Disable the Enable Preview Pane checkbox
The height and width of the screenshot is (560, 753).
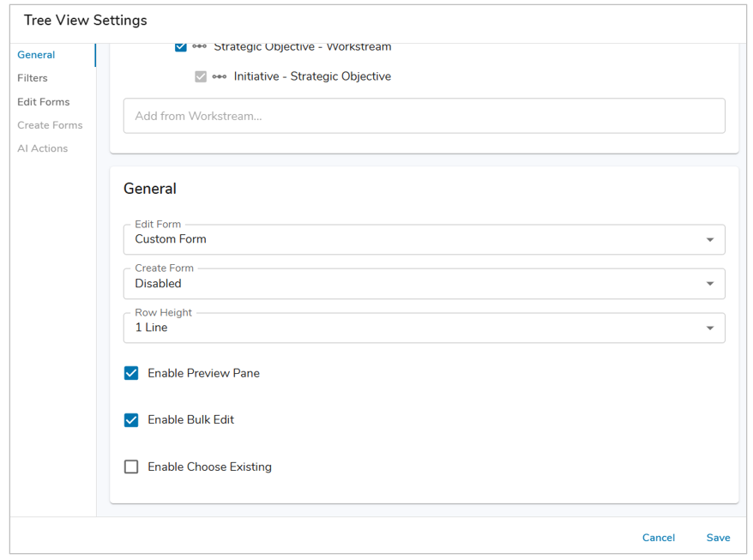(131, 373)
